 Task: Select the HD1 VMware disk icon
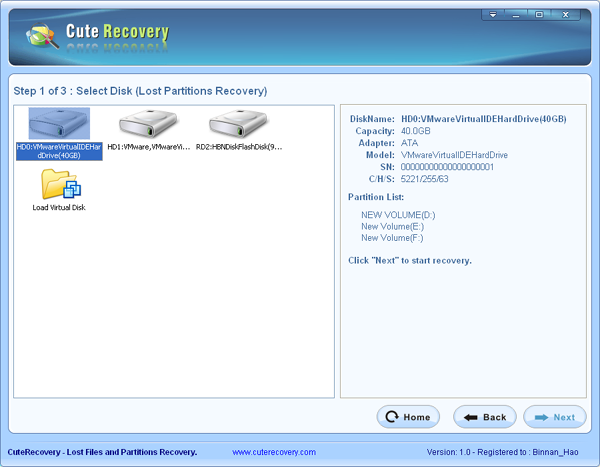tap(149, 123)
